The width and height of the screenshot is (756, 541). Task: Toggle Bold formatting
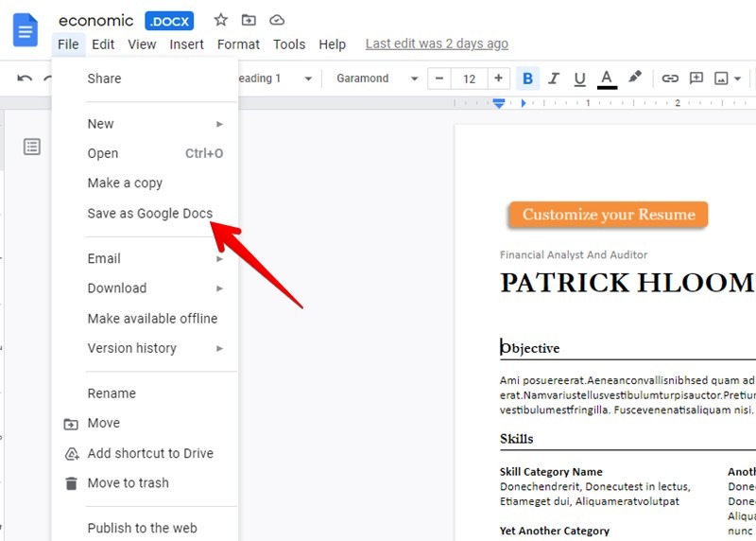point(527,79)
